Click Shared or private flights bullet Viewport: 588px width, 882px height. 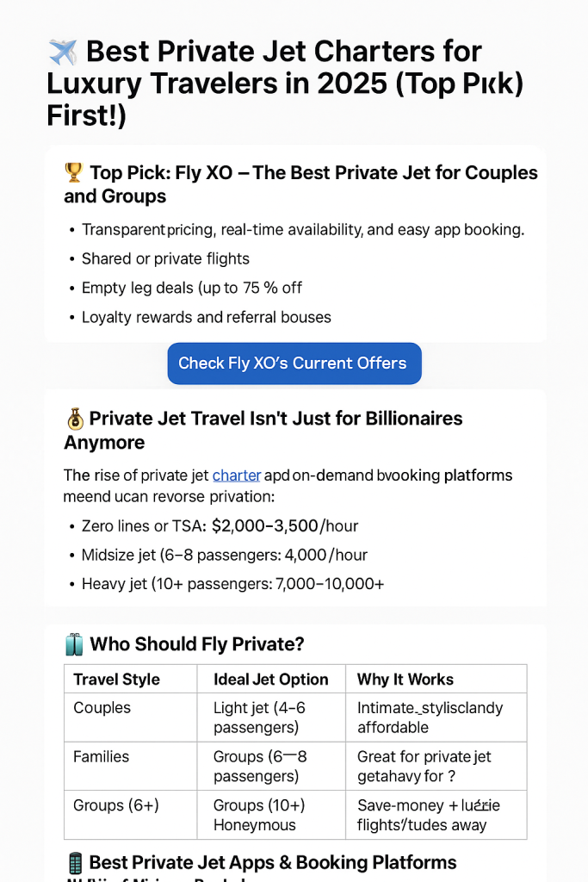(165, 259)
